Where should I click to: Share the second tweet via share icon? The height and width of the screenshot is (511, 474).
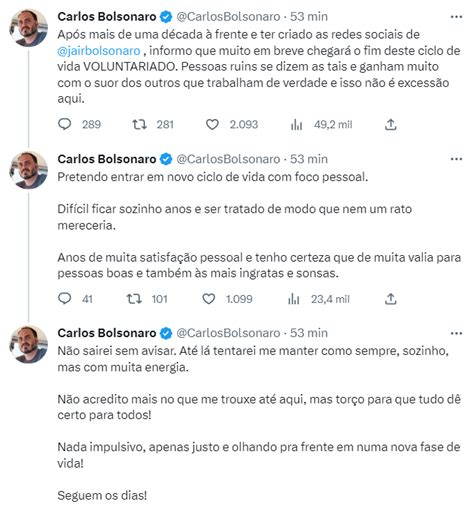pos(391,299)
